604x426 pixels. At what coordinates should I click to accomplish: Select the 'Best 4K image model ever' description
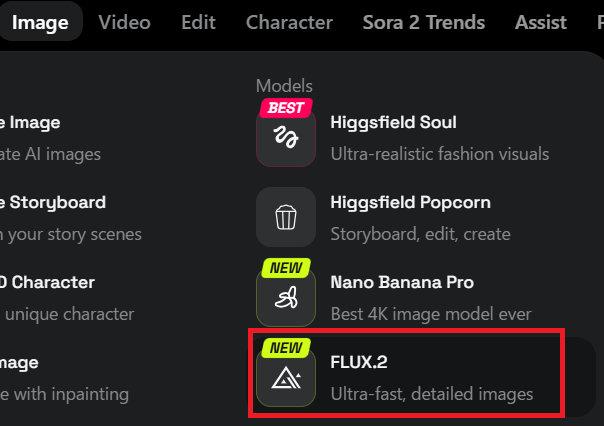pyautogui.click(x=431, y=314)
